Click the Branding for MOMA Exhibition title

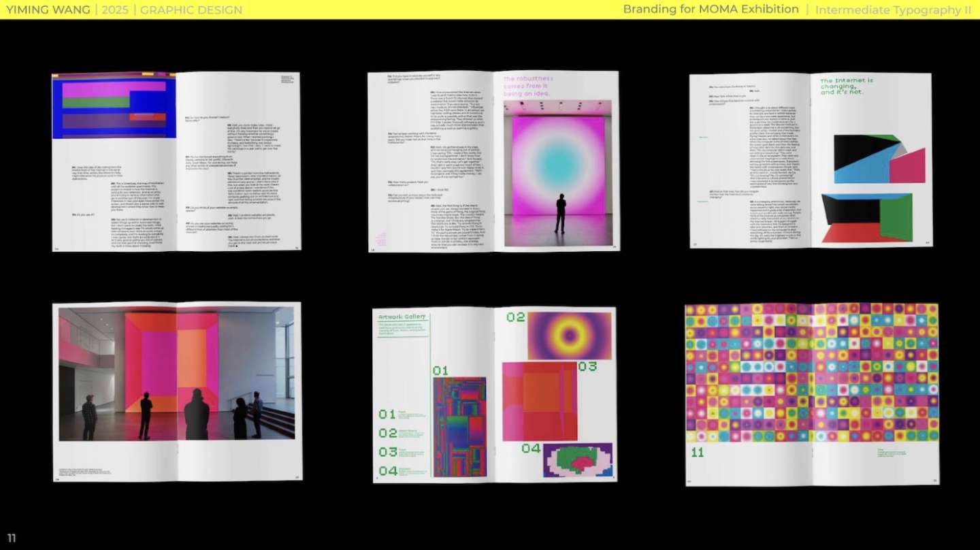(710, 10)
